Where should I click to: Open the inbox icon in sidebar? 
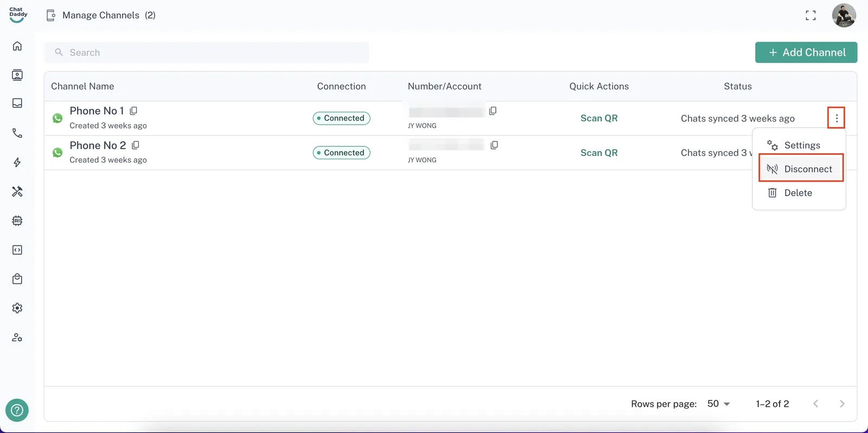[17, 103]
